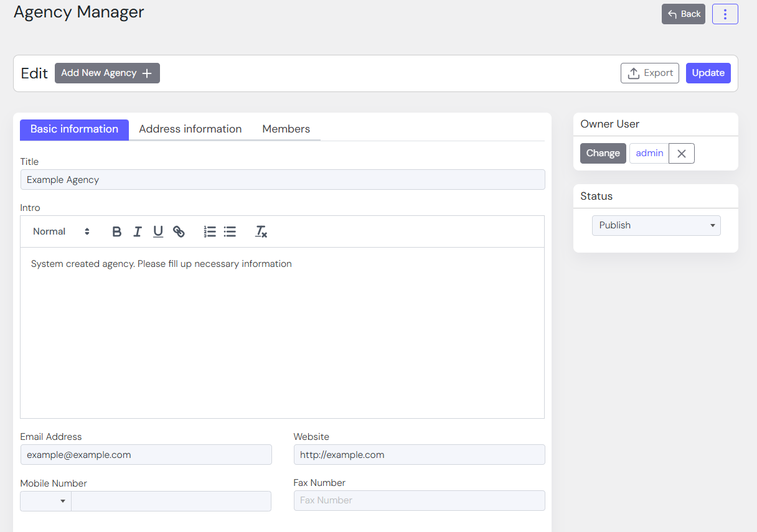The width and height of the screenshot is (757, 532).
Task: Go back using the Back button
Action: coord(683,14)
